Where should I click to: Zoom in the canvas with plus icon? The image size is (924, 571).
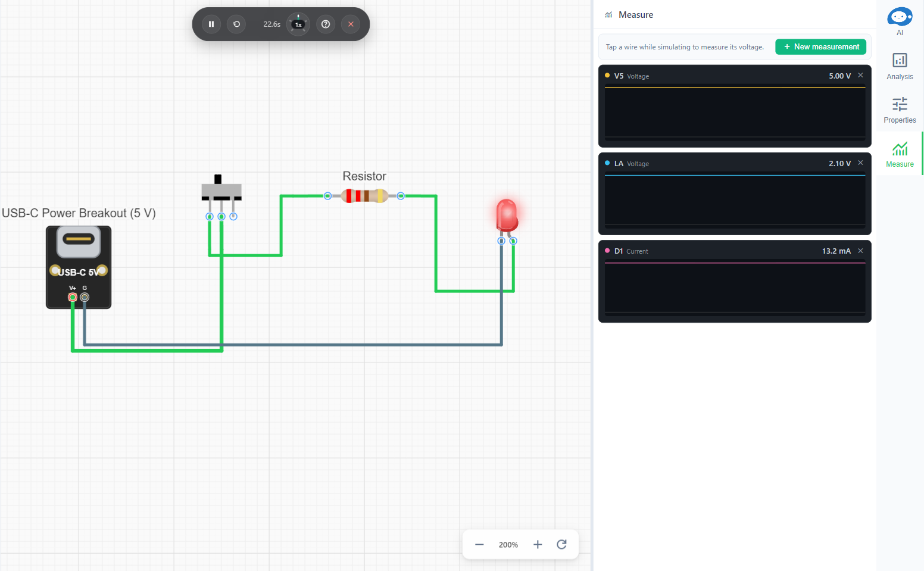(538, 544)
